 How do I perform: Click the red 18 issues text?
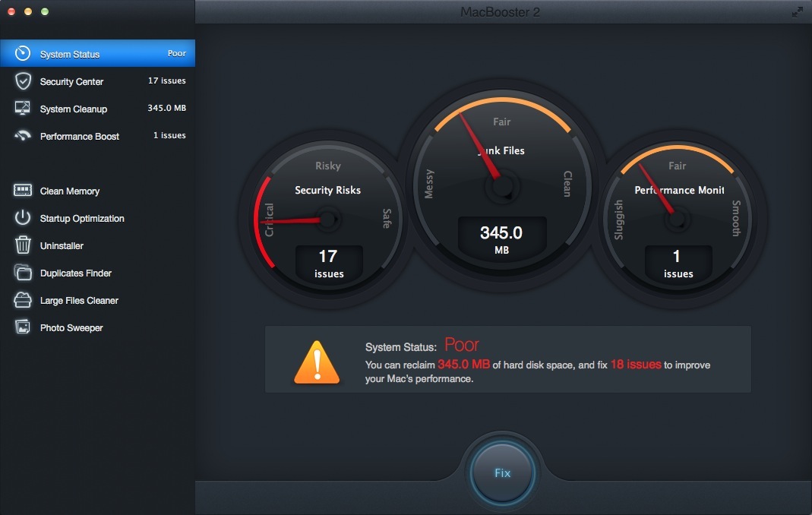coord(635,365)
